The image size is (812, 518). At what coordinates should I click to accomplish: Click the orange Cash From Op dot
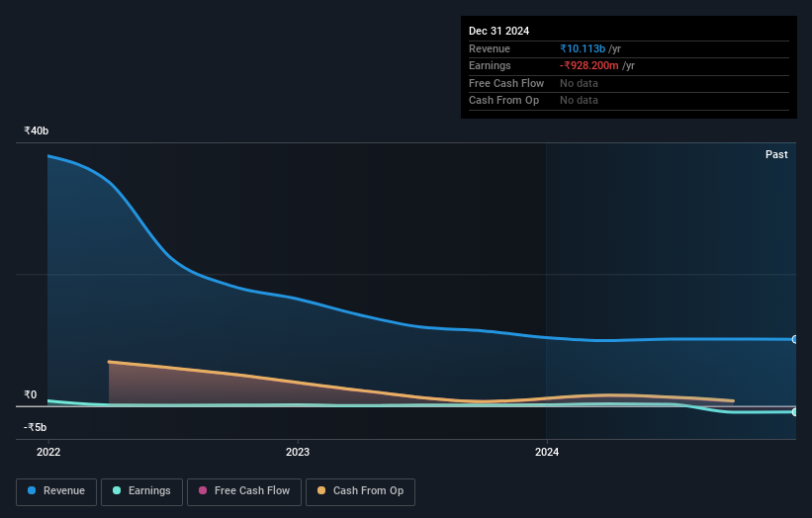click(x=321, y=490)
